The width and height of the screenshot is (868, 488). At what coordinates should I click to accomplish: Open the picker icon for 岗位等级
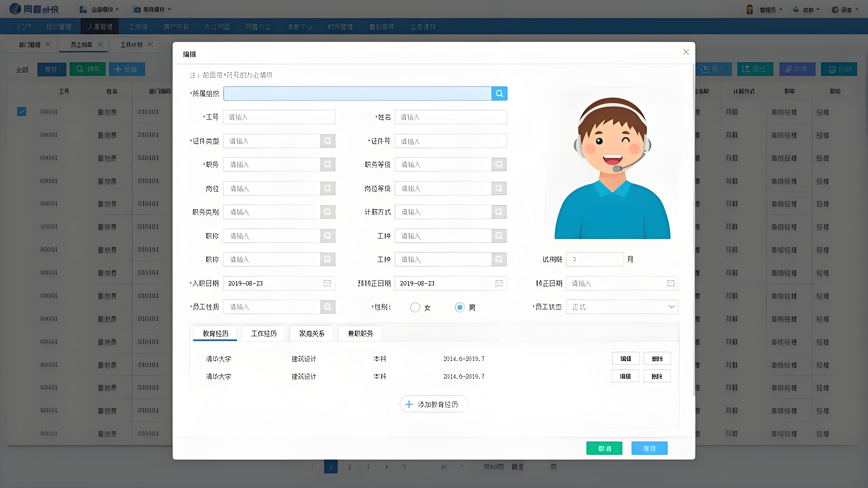tap(499, 188)
